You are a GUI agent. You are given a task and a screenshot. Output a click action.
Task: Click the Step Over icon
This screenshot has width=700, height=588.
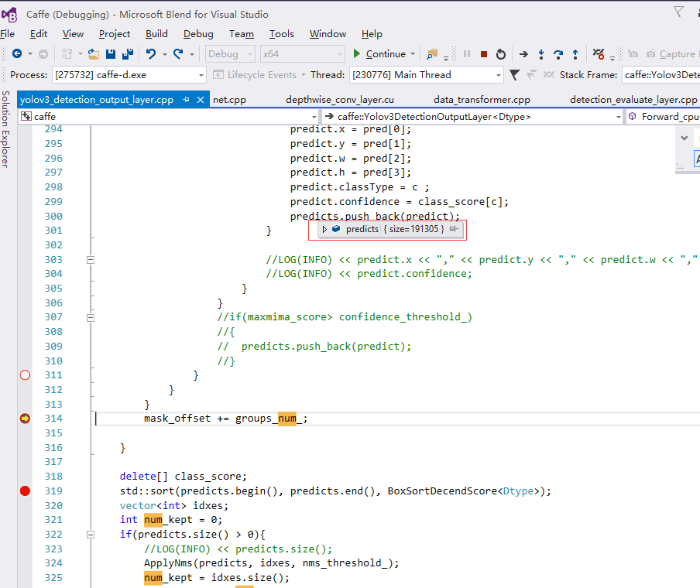pos(558,54)
